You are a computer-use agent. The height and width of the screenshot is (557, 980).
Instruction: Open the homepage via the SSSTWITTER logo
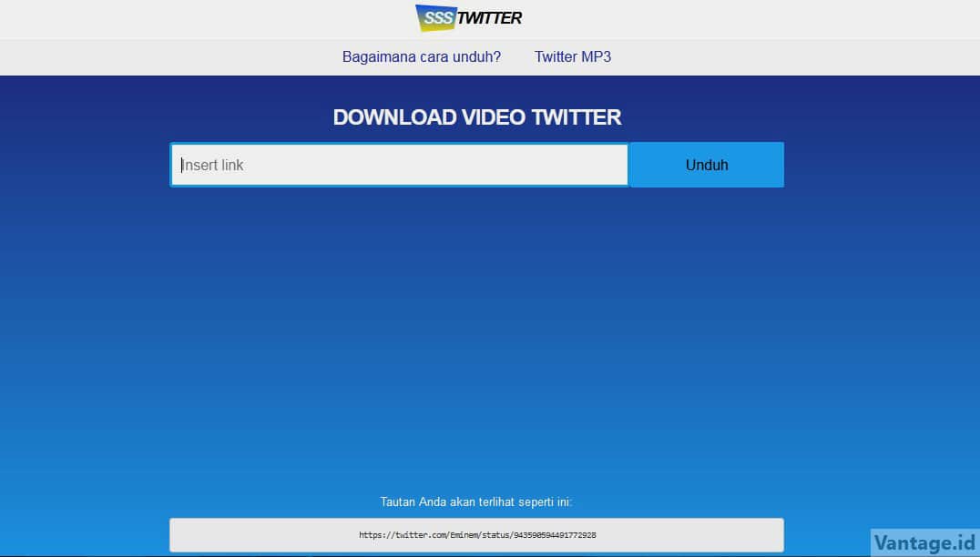pyautogui.click(x=467, y=17)
